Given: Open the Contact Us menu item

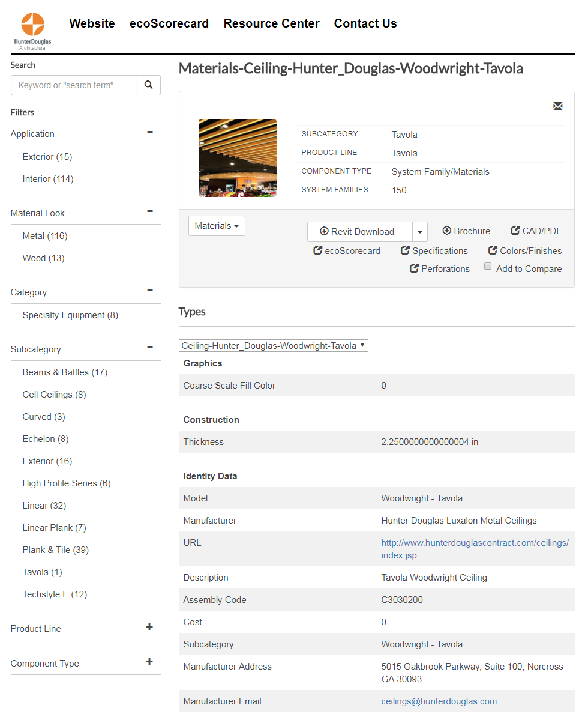Looking at the screenshot, I should 365,23.
